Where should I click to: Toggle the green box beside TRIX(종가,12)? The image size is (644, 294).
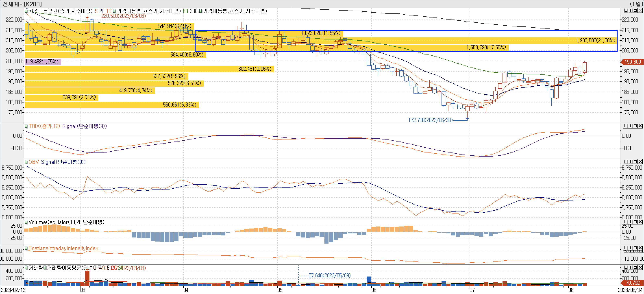[x=26, y=126]
